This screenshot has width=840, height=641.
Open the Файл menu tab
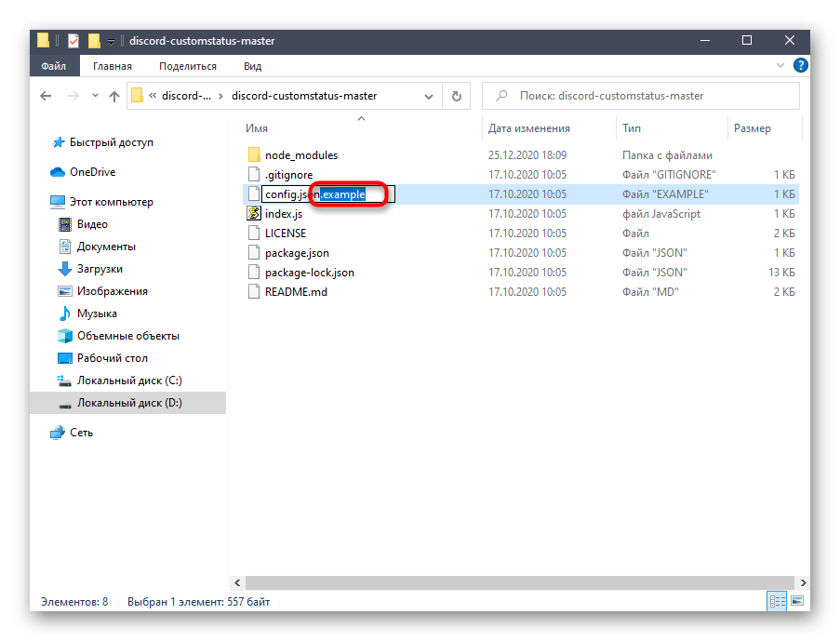tap(55, 66)
